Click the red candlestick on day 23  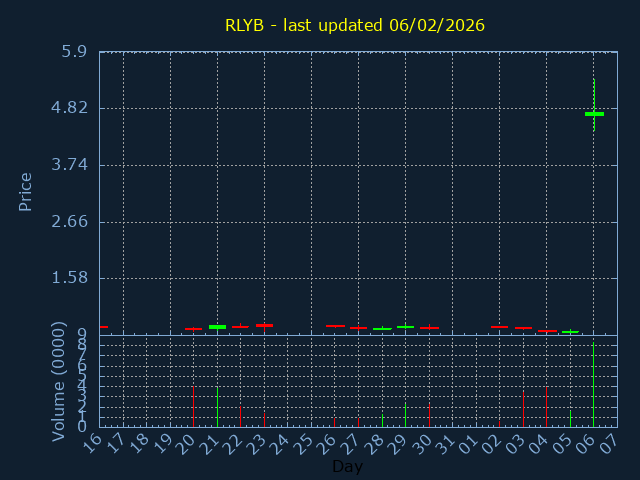point(264,325)
